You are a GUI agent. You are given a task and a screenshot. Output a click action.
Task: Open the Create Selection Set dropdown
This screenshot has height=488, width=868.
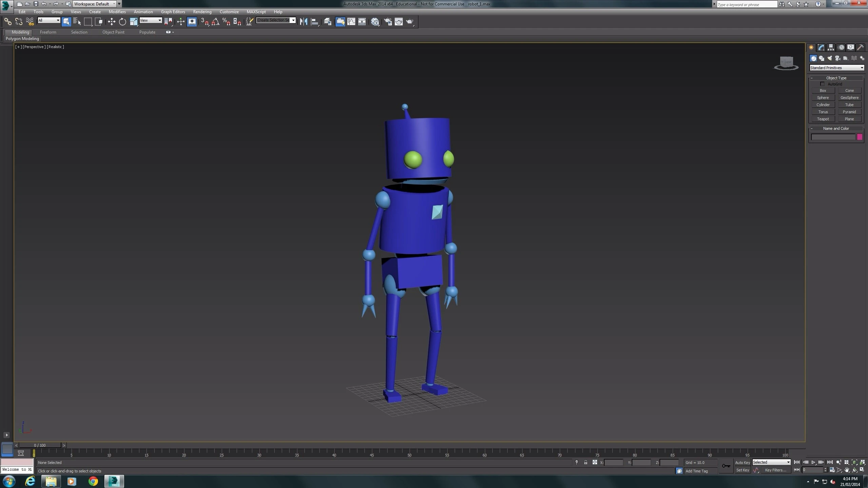coord(276,20)
